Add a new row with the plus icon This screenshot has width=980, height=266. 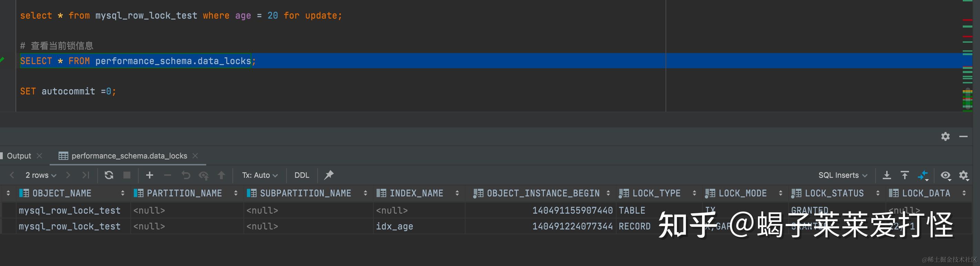(x=150, y=175)
